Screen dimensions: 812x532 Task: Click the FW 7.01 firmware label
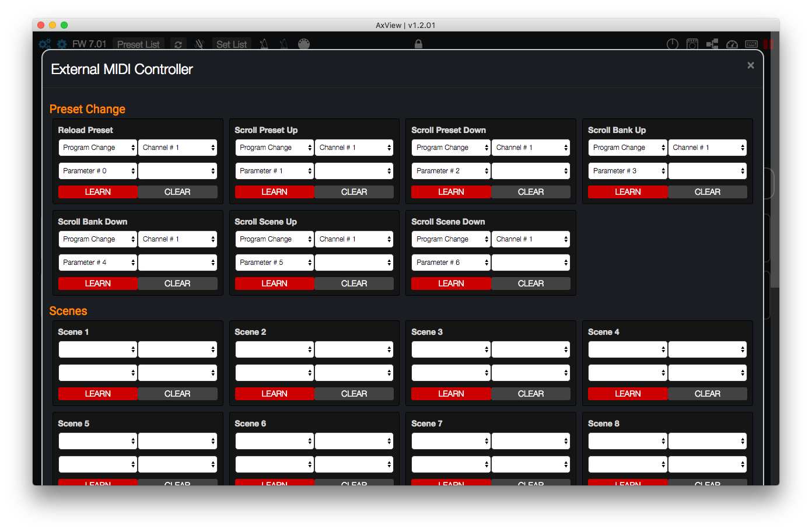point(89,44)
